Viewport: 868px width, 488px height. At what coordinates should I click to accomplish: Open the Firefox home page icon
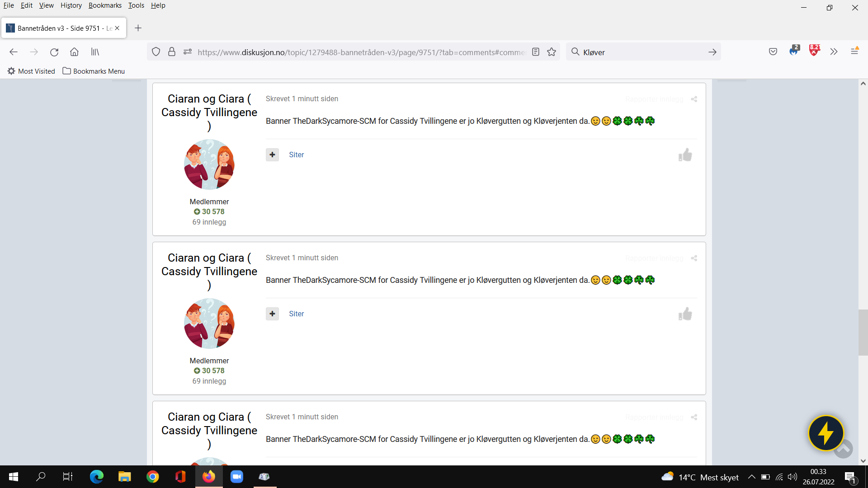[x=74, y=52]
